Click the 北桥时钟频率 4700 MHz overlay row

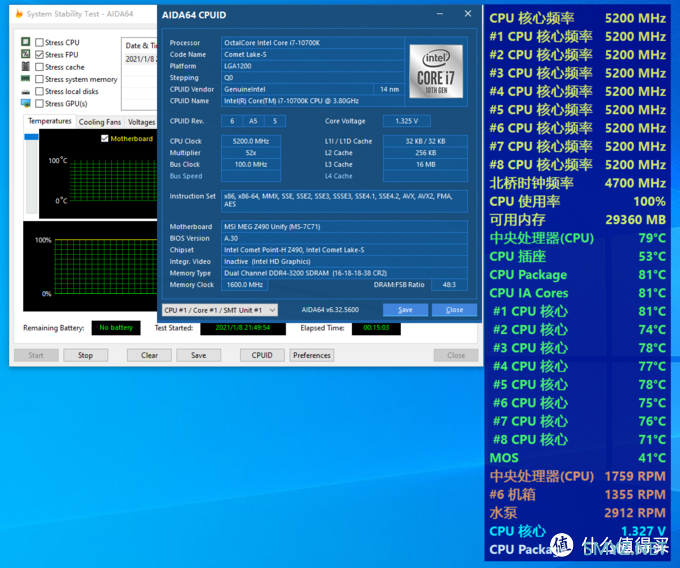point(577,183)
